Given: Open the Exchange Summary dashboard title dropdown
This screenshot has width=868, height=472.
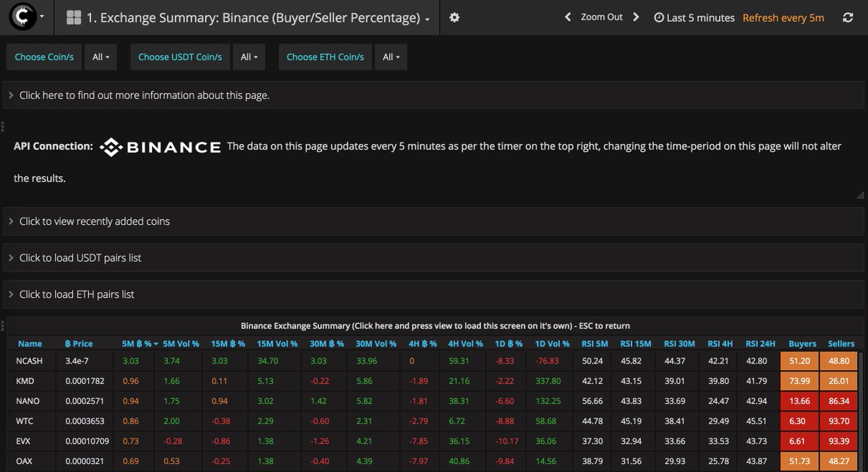Looking at the screenshot, I should tap(247, 18).
